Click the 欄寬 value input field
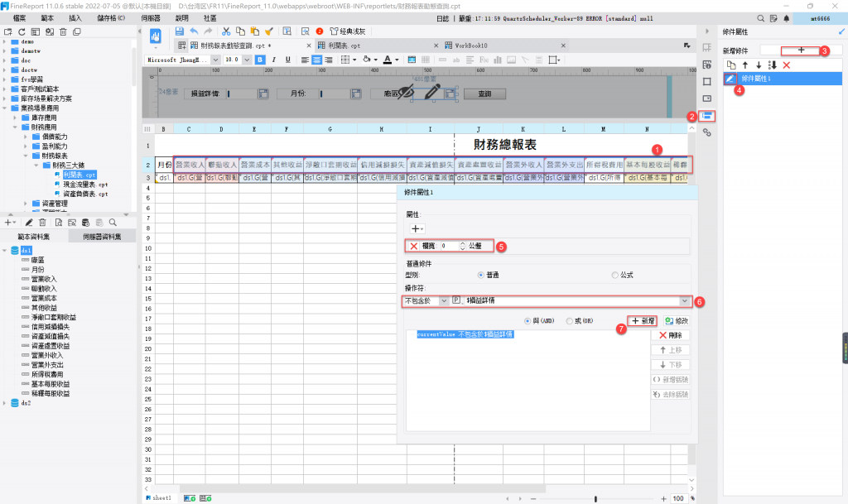Image resolution: width=848 pixels, height=504 pixels. pyautogui.click(x=450, y=246)
